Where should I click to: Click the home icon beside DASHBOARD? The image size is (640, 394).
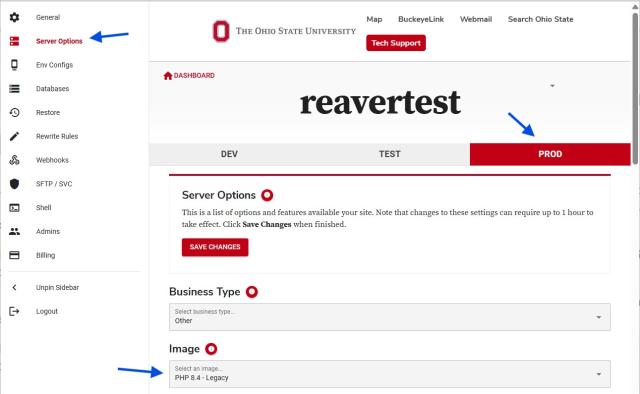pyautogui.click(x=168, y=76)
